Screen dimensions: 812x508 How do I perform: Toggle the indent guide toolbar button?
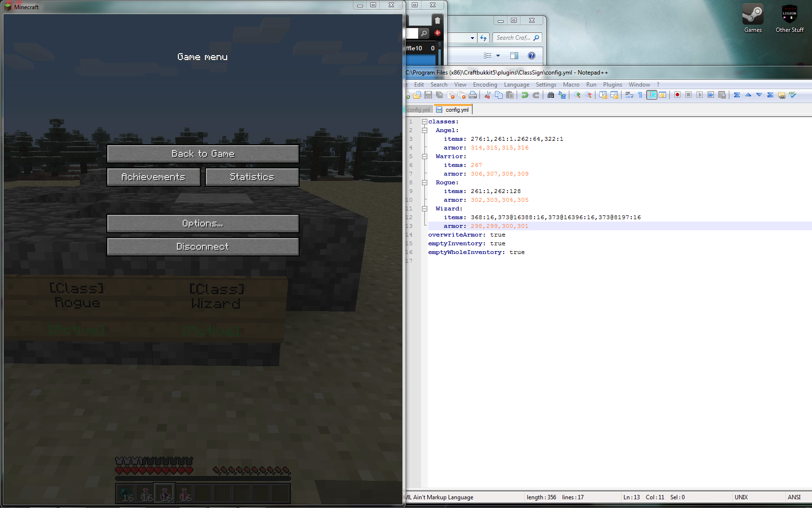[652, 95]
